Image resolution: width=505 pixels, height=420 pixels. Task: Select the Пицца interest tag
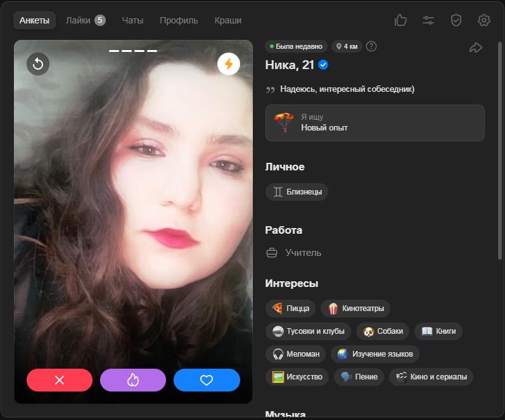click(x=290, y=309)
